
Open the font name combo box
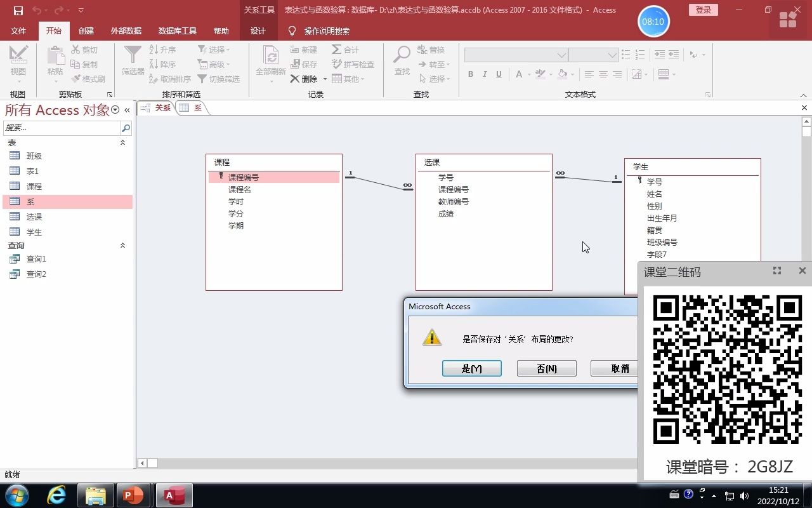[x=516, y=55]
